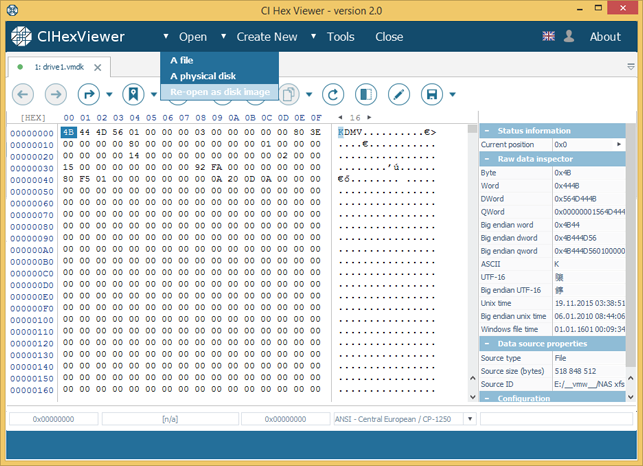The width and height of the screenshot is (643, 466).
Task: Click the Unix time value
Action: coord(590,303)
